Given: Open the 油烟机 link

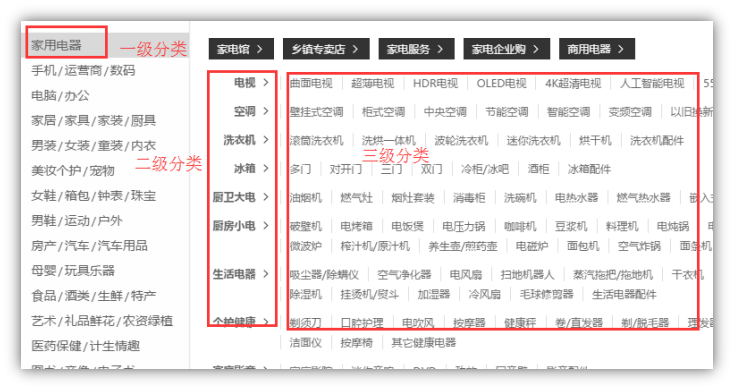Looking at the screenshot, I should 306,198.
